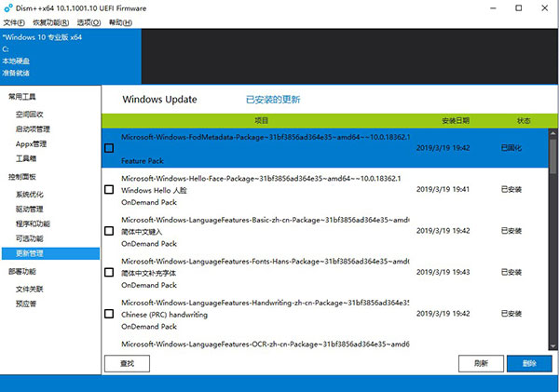Open 程序和功能 in the sidebar
The width and height of the screenshot is (559, 392).
point(33,223)
